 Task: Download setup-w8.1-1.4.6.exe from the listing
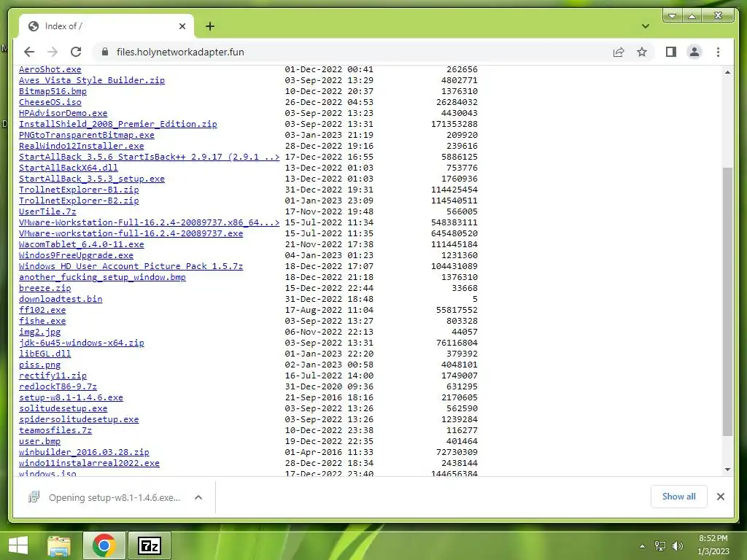pos(71,397)
